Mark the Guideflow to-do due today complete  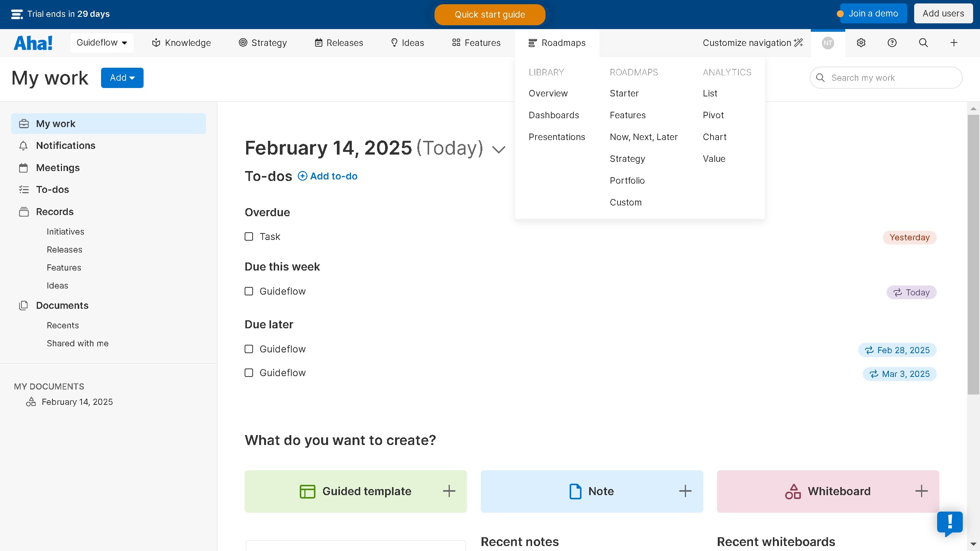coord(249,291)
